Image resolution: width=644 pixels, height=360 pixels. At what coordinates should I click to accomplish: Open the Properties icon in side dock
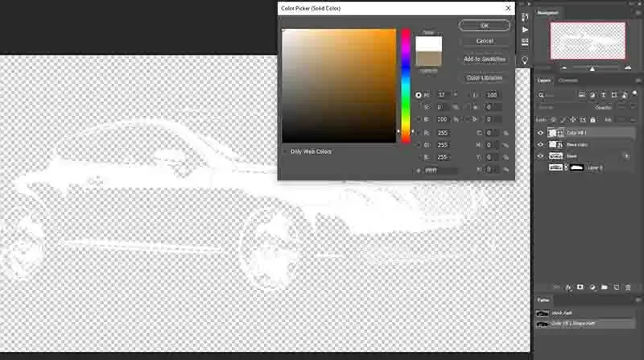525,43
